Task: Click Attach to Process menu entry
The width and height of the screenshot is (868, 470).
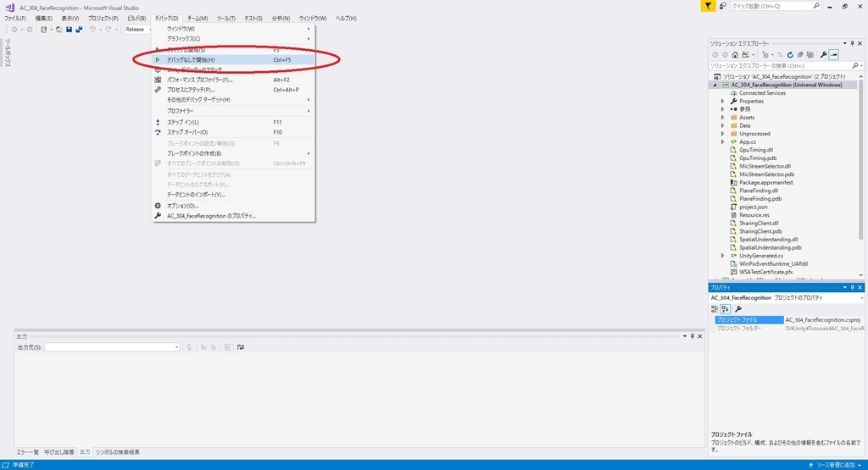Action: pyautogui.click(x=233, y=90)
